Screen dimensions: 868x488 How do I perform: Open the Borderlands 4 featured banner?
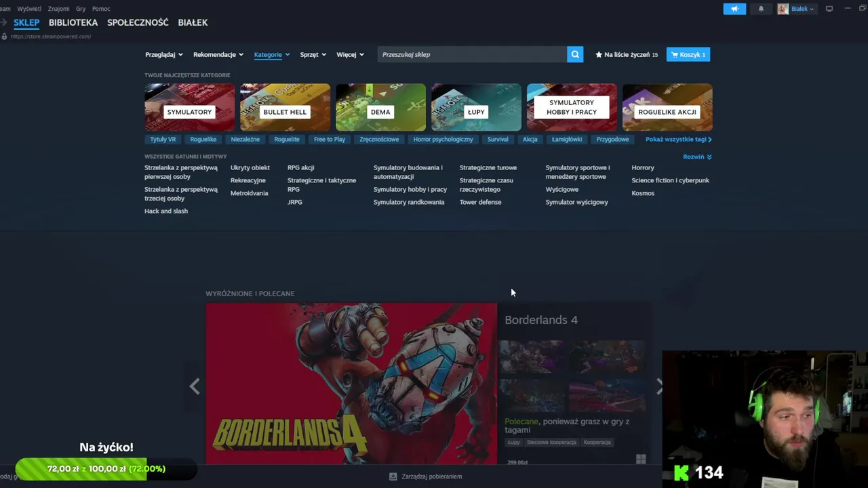coord(351,384)
